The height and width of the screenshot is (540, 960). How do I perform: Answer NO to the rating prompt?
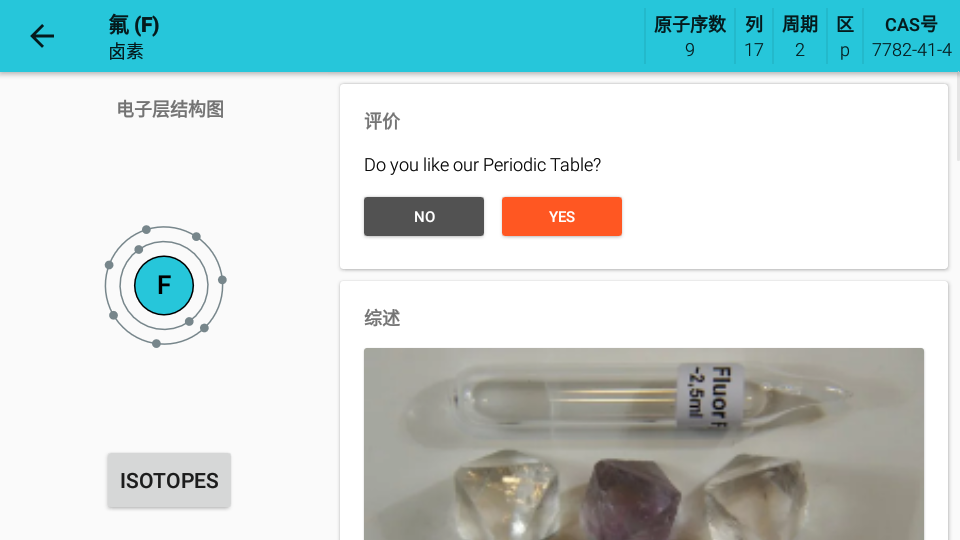point(424,217)
